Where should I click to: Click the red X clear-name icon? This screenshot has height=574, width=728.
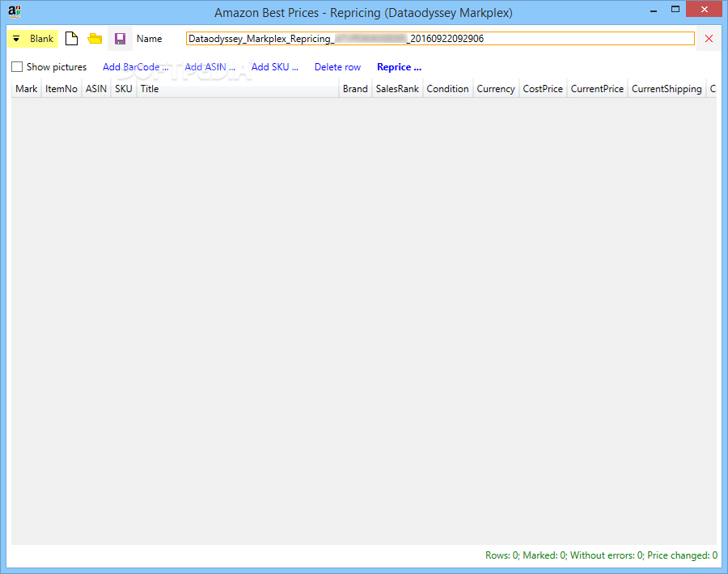click(x=709, y=39)
